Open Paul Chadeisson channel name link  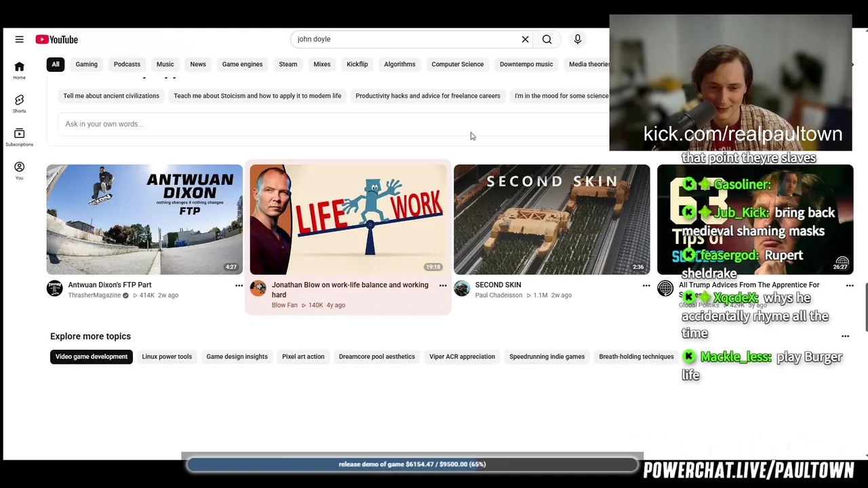point(498,296)
